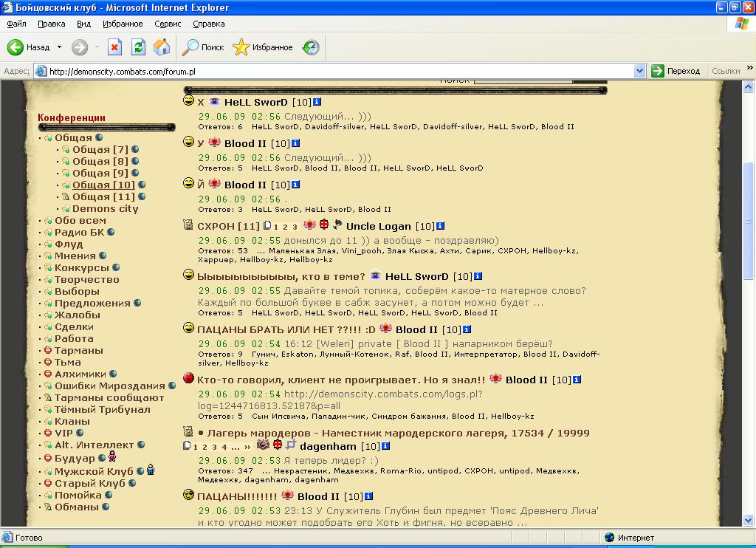Click the Refresh page icon

(138, 47)
